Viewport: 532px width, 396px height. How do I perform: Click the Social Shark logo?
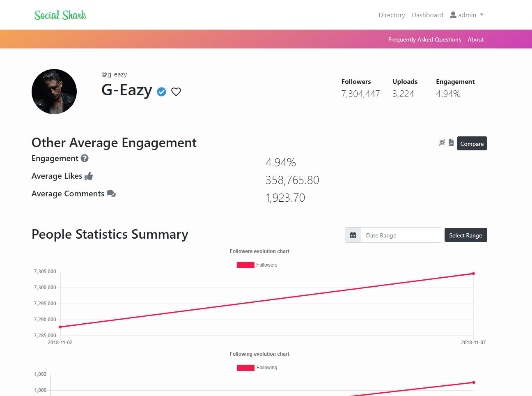coord(60,15)
